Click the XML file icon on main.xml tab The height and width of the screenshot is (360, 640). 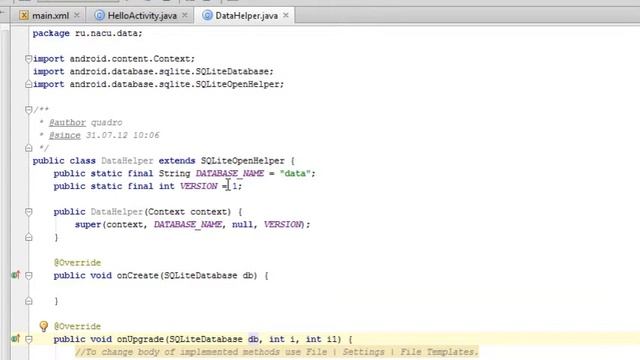click(x=24, y=16)
